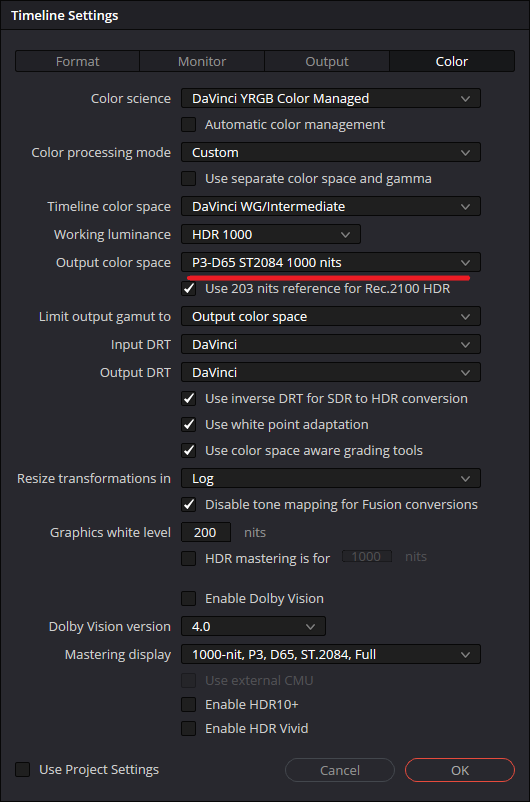530x802 pixels.
Task: Toggle Use white point adaptation checkbox
Action: click(189, 425)
